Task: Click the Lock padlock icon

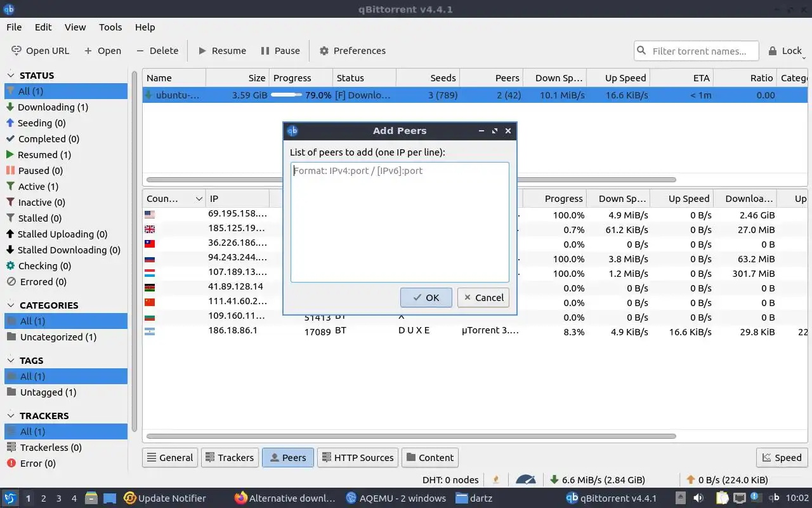Action: click(773, 51)
